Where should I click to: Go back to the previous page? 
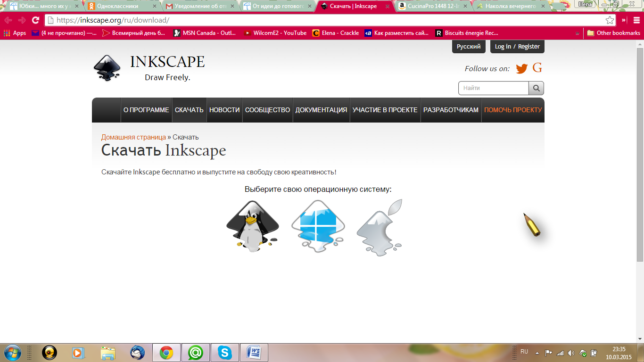pyautogui.click(x=8, y=20)
